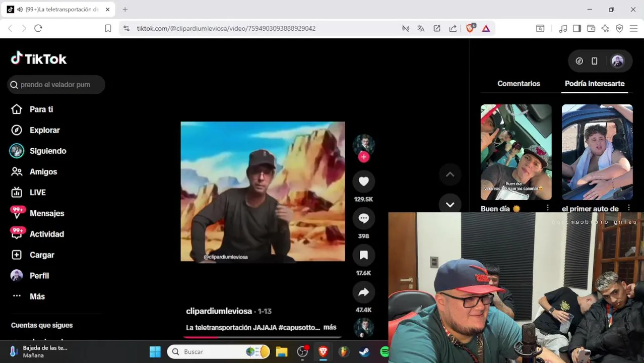Click the Brave Shields lion icon
644x363 pixels.
(x=470, y=28)
